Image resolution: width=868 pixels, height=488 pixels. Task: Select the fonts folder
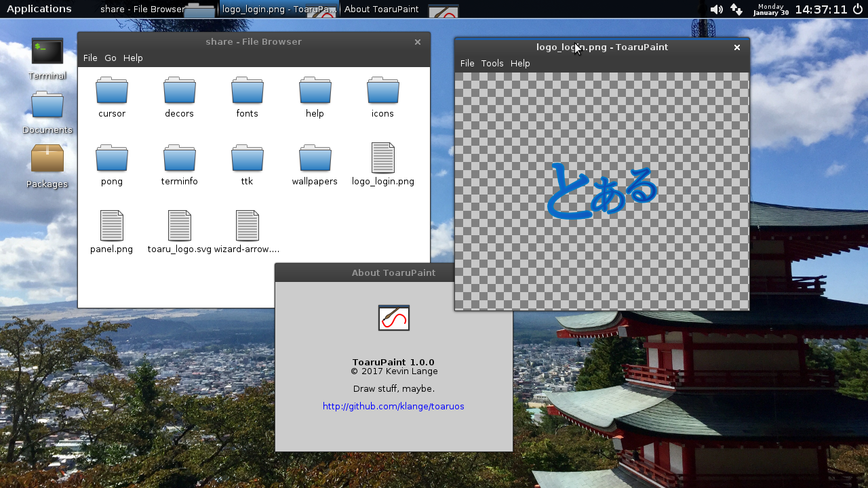coord(248,91)
